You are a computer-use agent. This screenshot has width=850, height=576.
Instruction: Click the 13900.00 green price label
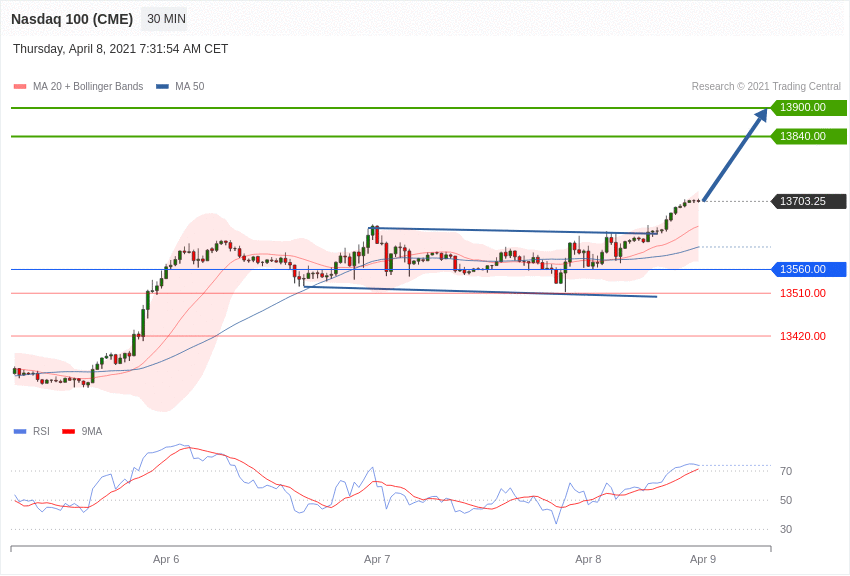pos(808,108)
